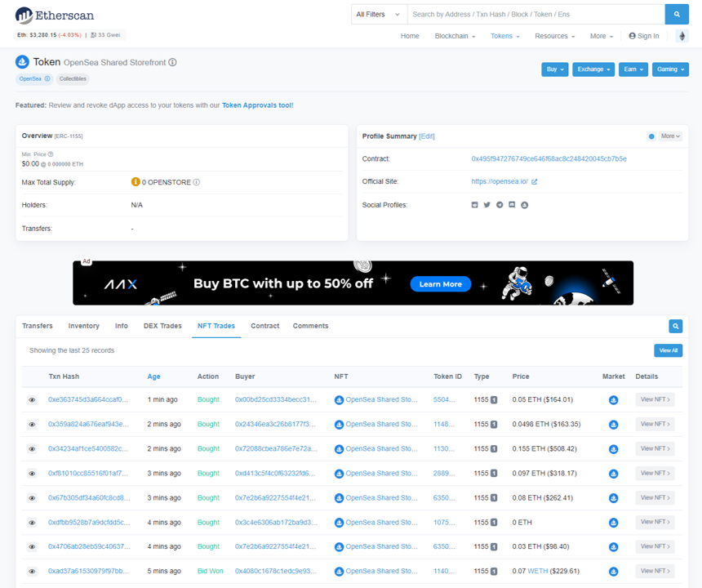Image resolution: width=702 pixels, height=588 pixels.
Task: Open the Token Approvals tool link
Action: tap(257, 105)
